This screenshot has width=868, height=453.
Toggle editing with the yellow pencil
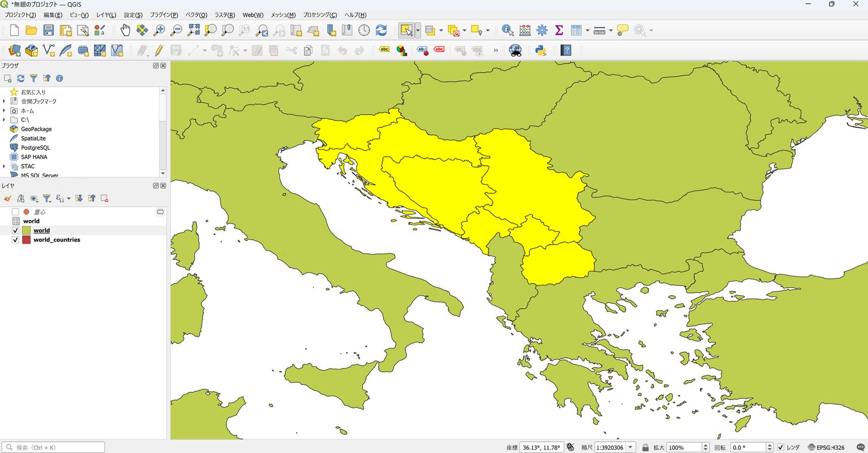(159, 50)
